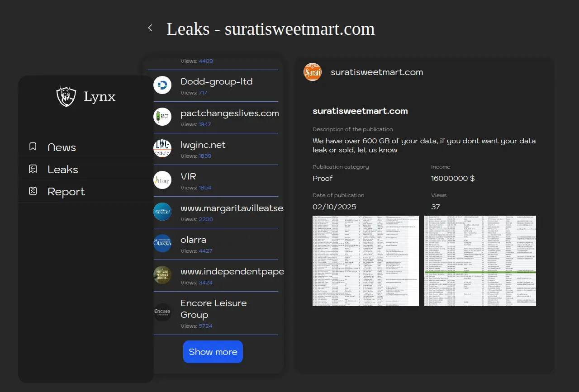Image resolution: width=579 pixels, height=392 pixels.
Task: Select the Leaks menu item
Action: 63,170
